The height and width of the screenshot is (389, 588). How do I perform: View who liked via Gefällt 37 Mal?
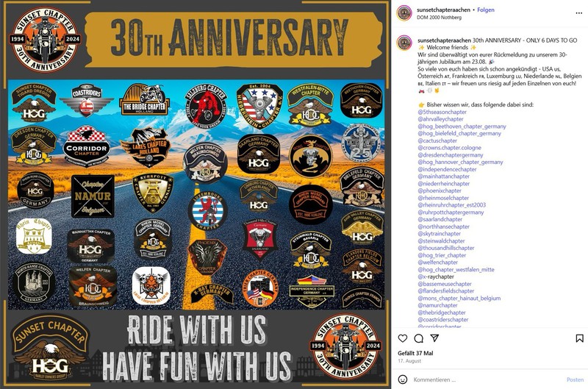(415, 353)
